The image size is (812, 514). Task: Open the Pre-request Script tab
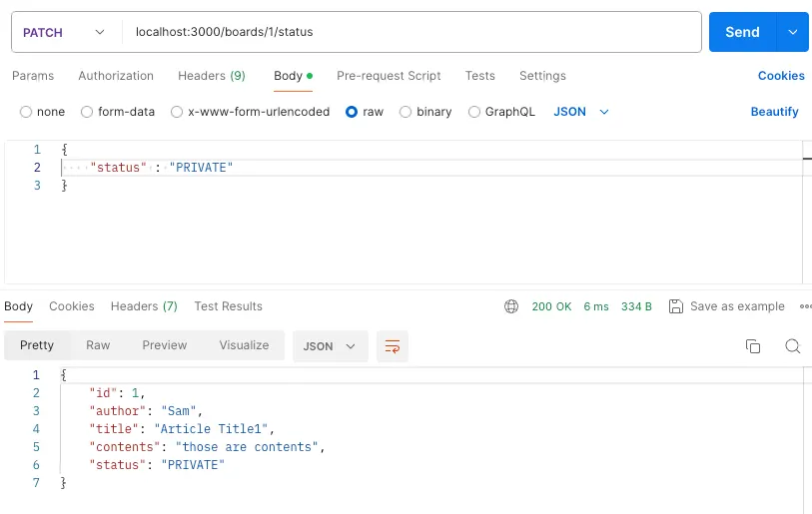pyautogui.click(x=389, y=76)
